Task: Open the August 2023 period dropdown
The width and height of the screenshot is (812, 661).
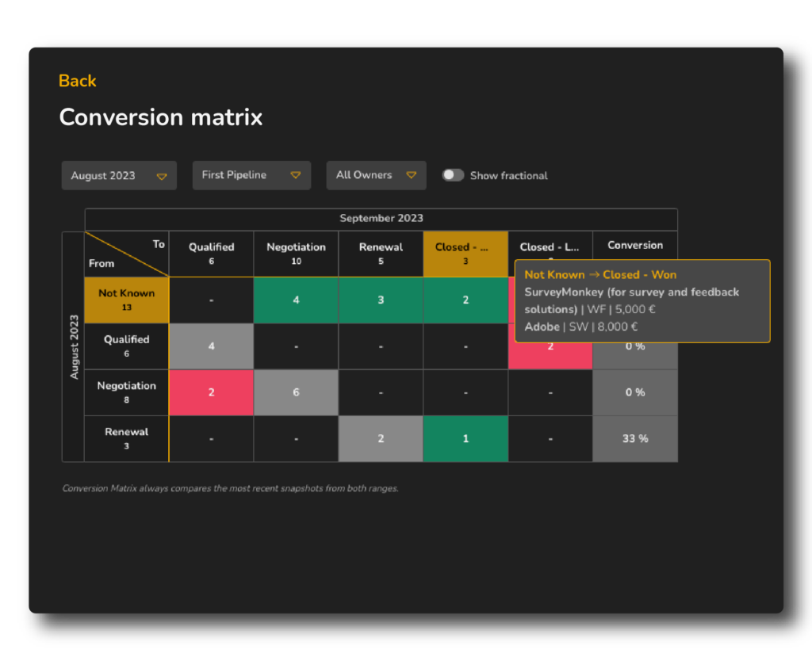Action: pyautogui.click(x=118, y=176)
